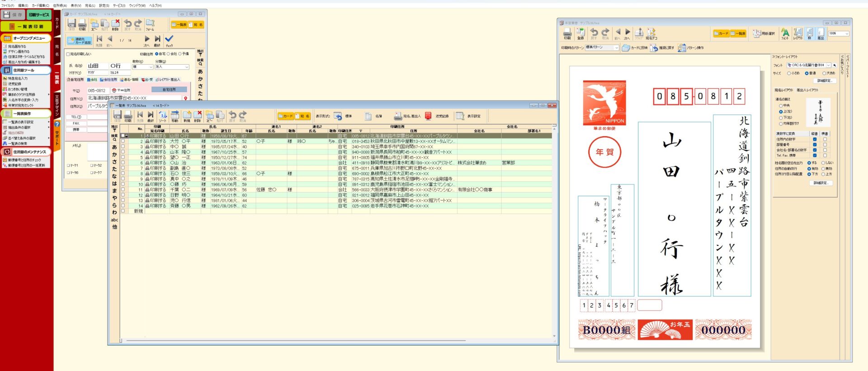This screenshot has width=868, height=371.
Task: Click the カードに反映 icon
Action: [634, 48]
